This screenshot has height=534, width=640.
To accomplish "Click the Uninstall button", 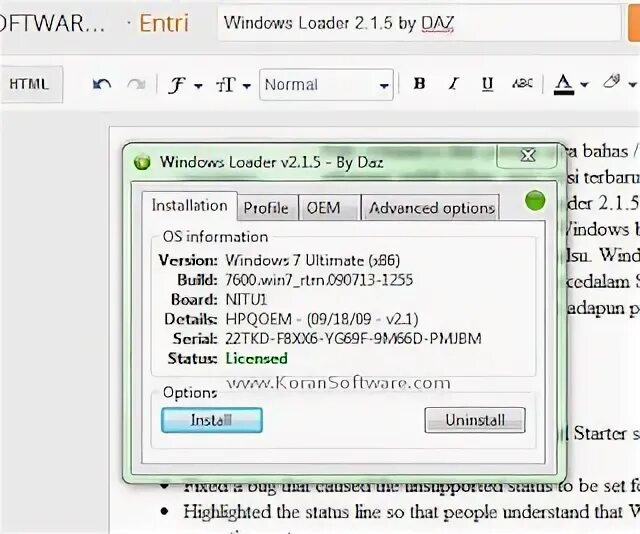I will pos(475,420).
